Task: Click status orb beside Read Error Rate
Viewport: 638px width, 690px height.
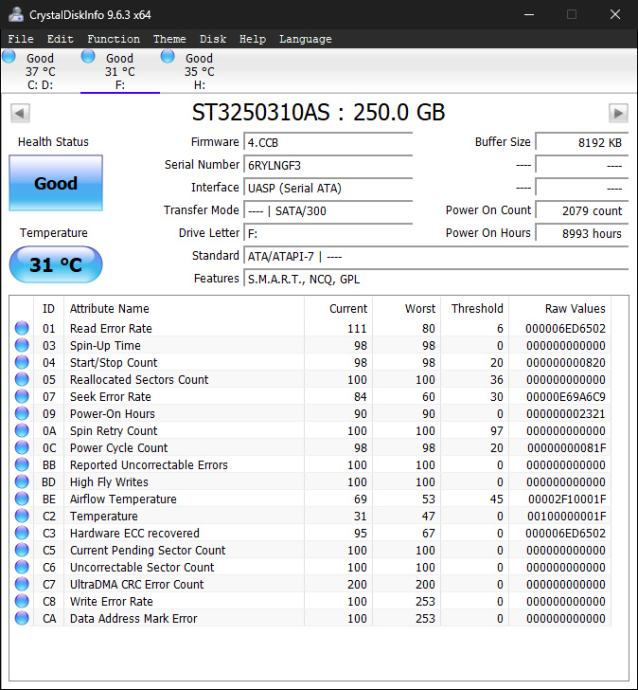Action: (22, 328)
